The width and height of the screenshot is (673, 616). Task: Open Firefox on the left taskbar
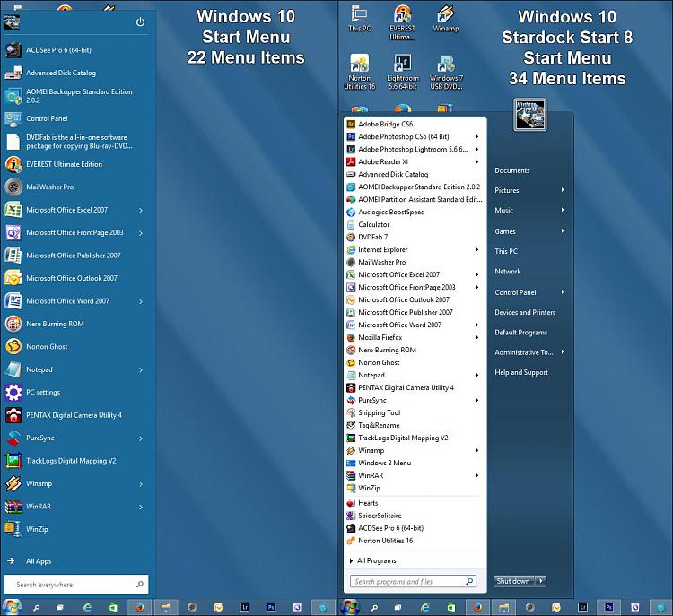pyautogui.click(x=139, y=607)
